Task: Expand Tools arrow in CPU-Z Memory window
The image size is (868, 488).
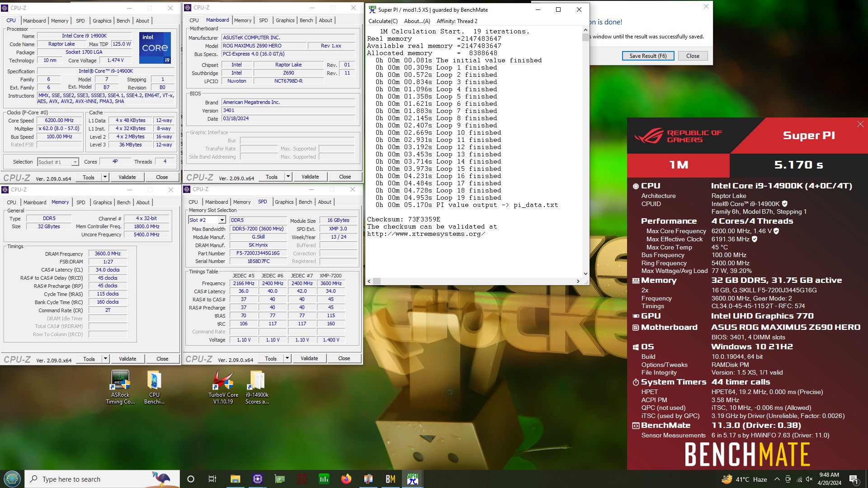Action: [x=105, y=359]
